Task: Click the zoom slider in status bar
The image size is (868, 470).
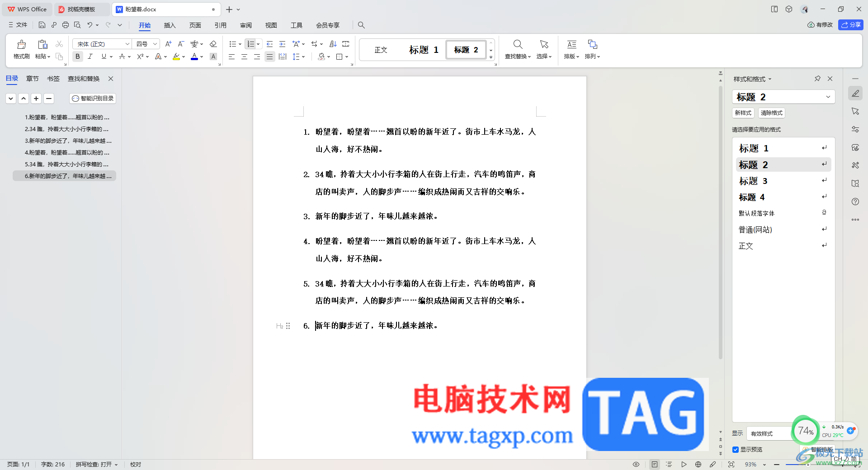Action: (x=808, y=465)
